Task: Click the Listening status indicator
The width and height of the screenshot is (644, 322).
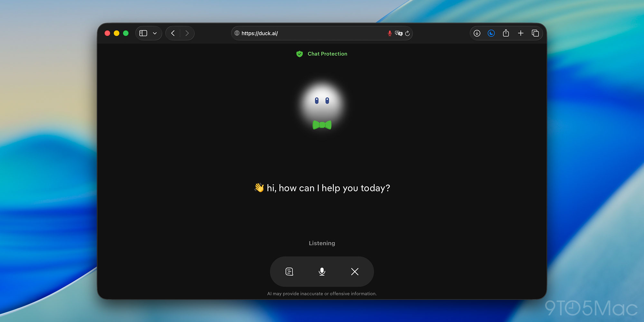Action: click(x=322, y=243)
